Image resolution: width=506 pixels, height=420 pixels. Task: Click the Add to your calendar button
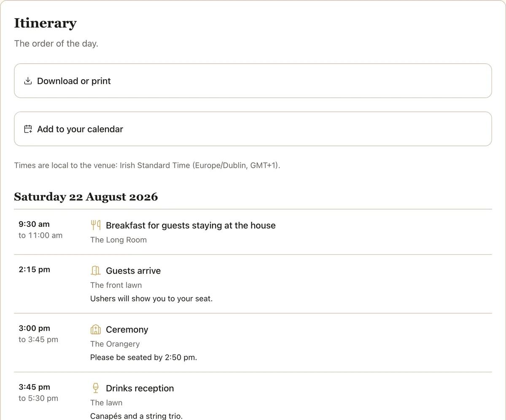[253, 129]
